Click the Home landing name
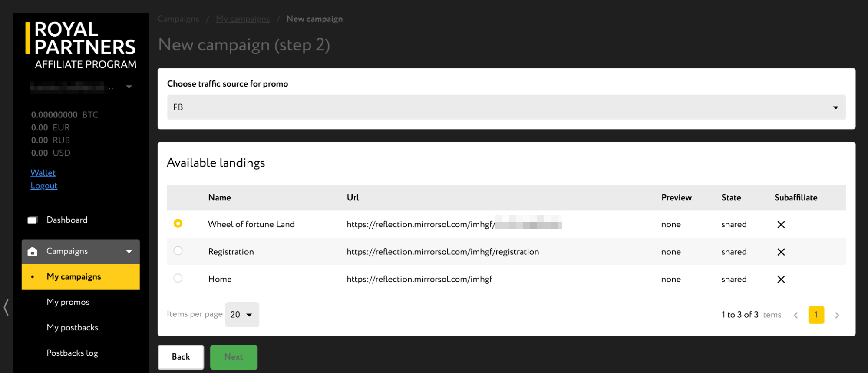Screen dimensions: 868x373 [x=220, y=279]
